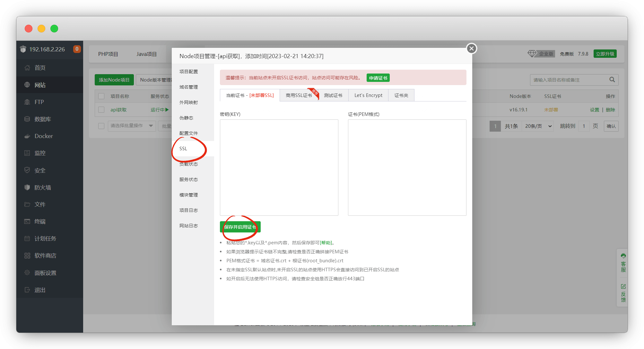Click the search magnifier icon
644x349 pixels.
(612, 80)
